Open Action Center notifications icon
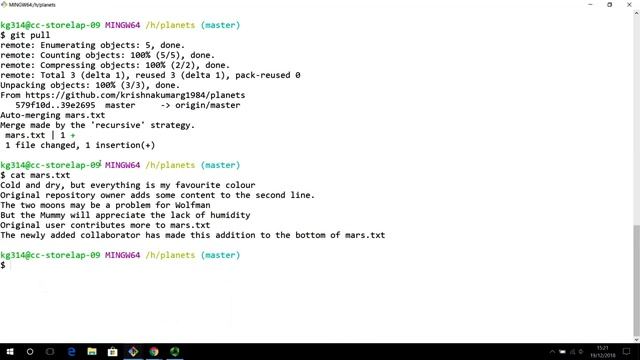 (627, 351)
